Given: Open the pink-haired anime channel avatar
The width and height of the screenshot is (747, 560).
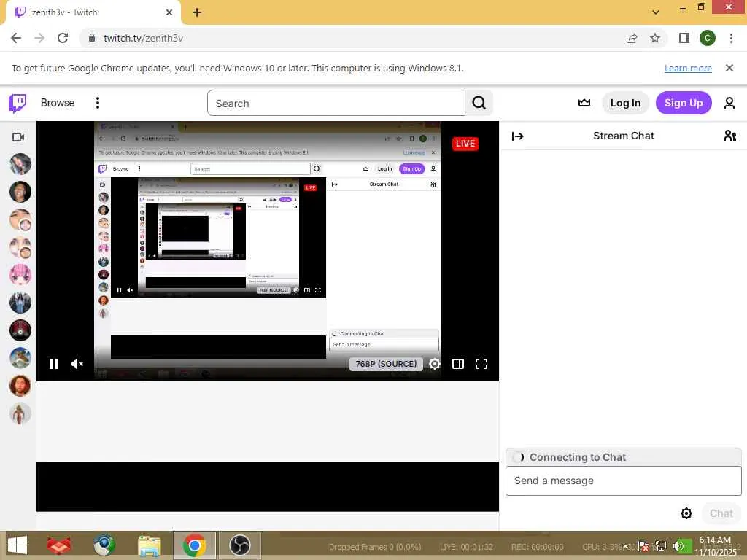Looking at the screenshot, I should coord(20,275).
